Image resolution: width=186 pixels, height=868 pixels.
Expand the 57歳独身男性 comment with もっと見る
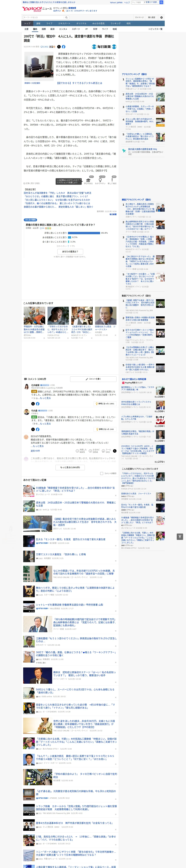tap(38, 446)
